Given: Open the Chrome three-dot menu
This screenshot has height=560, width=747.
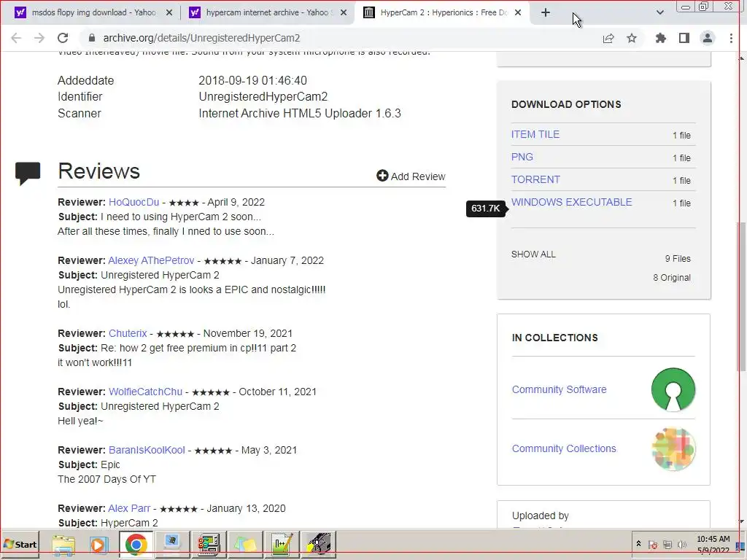Looking at the screenshot, I should 731,38.
